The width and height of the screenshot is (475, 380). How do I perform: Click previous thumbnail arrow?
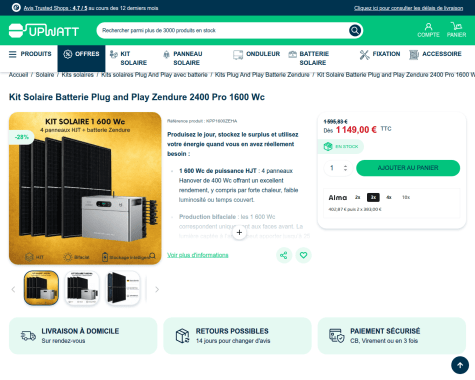[13, 289]
